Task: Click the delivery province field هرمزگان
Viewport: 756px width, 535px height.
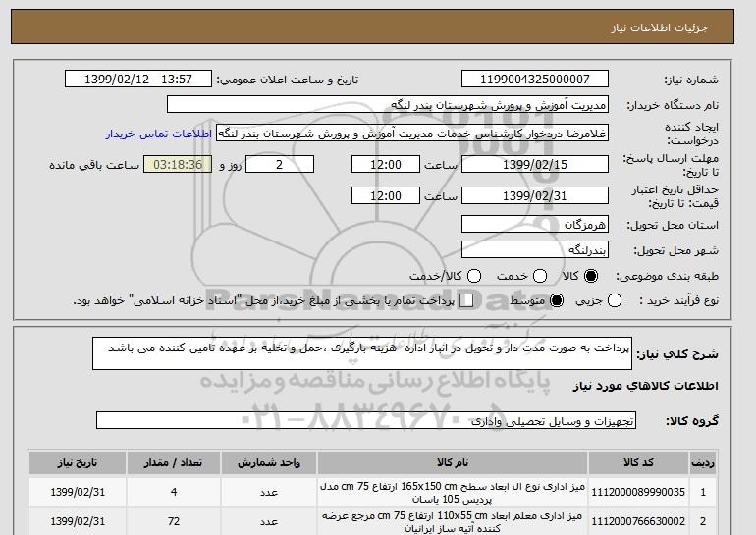Action: point(535,224)
